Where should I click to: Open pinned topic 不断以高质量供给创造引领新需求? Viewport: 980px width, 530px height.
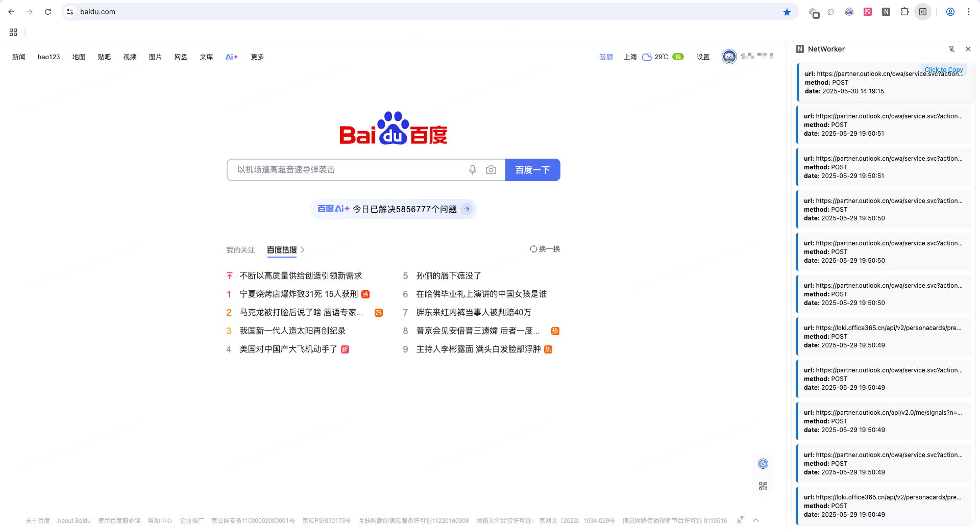301,275
